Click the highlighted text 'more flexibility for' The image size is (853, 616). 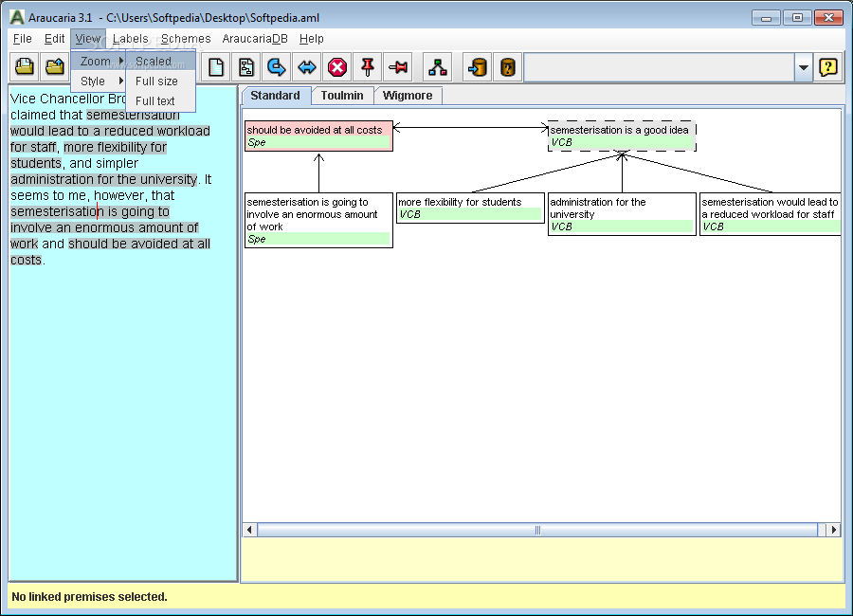116,147
